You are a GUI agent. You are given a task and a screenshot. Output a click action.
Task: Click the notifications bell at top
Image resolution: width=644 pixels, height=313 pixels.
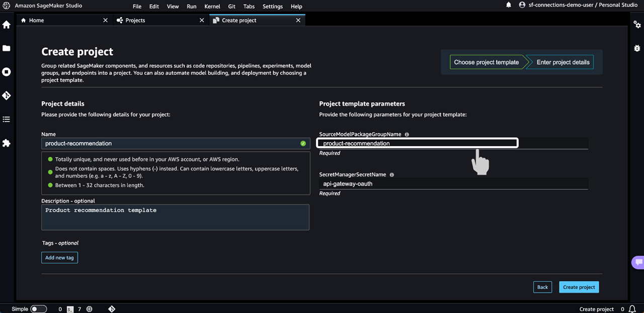click(x=509, y=5)
